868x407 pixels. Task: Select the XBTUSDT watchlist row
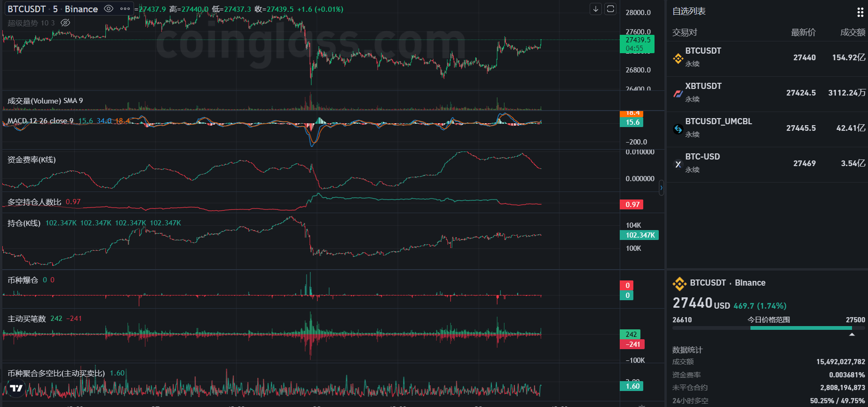click(x=767, y=94)
